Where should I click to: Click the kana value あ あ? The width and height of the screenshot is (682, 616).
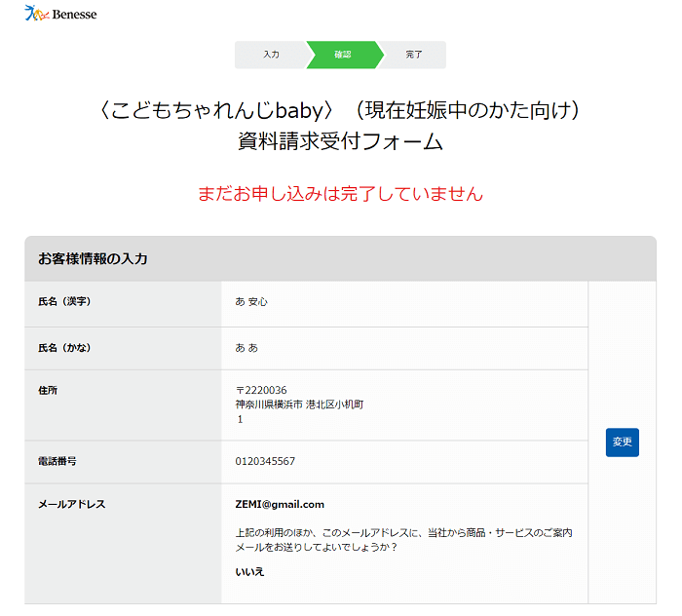click(246, 348)
